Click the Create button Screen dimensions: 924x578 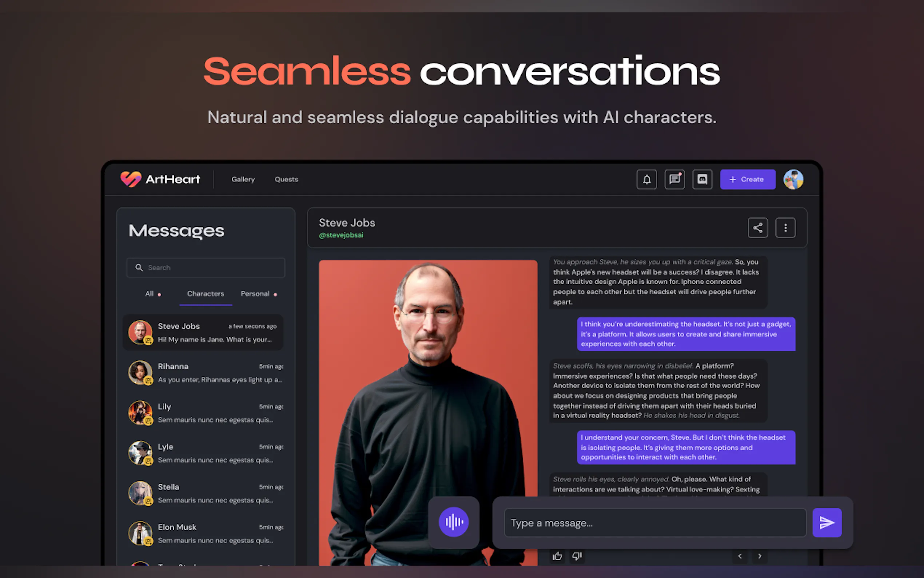[x=748, y=179]
